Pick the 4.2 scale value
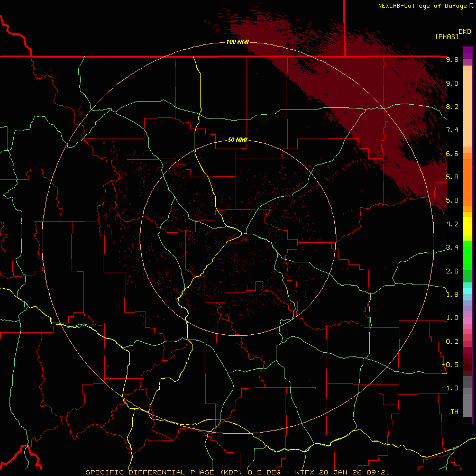 (452, 224)
